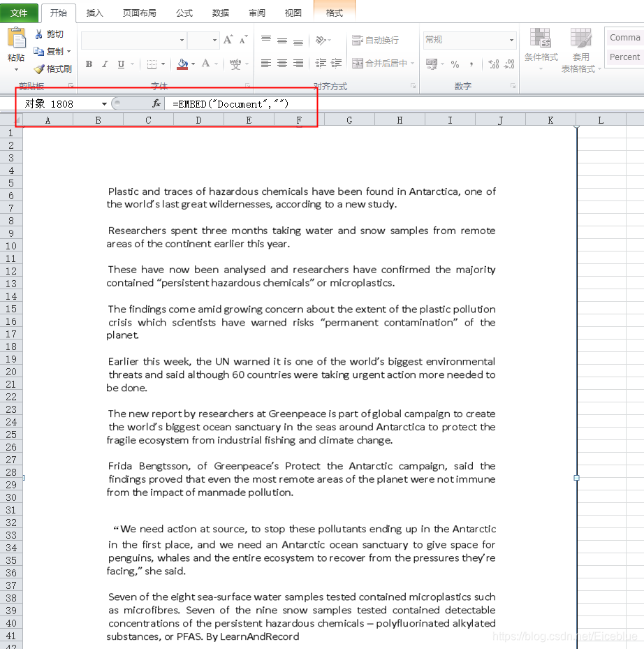Select row header 10
Screen dimensions: 644x649
click(11, 246)
